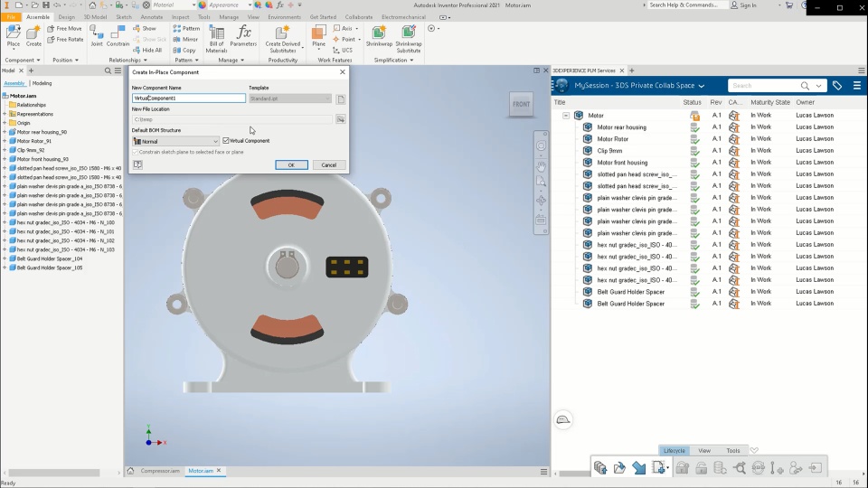Switch to the Sketch ribbon tab
The width and height of the screenshot is (868, 488).
tap(123, 16)
